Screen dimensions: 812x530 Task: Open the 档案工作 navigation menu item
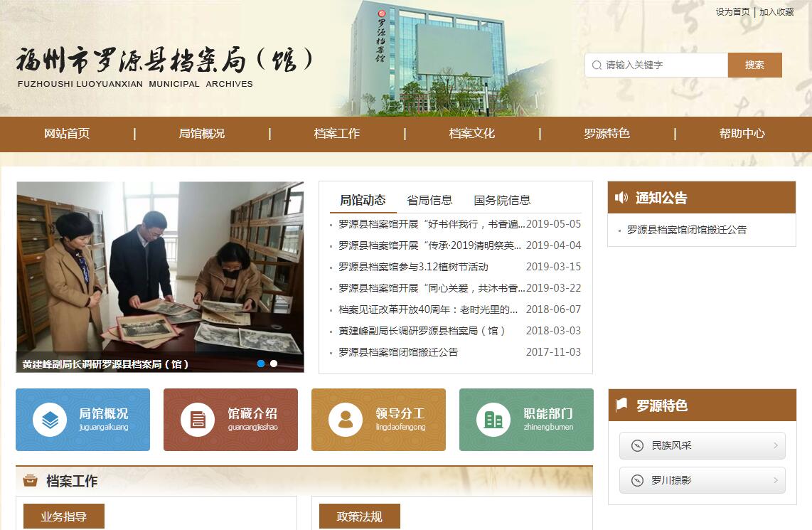[x=337, y=134]
